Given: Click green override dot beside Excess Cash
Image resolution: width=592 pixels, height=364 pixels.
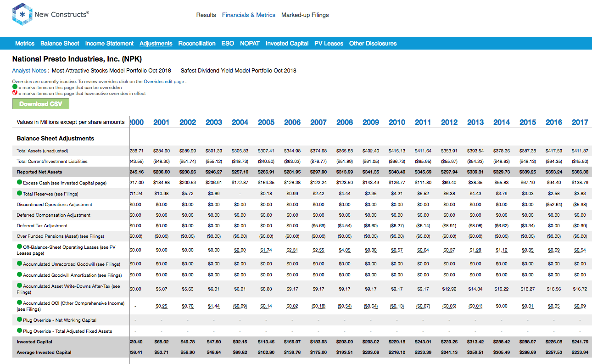Looking at the screenshot, I should tap(19, 182).
